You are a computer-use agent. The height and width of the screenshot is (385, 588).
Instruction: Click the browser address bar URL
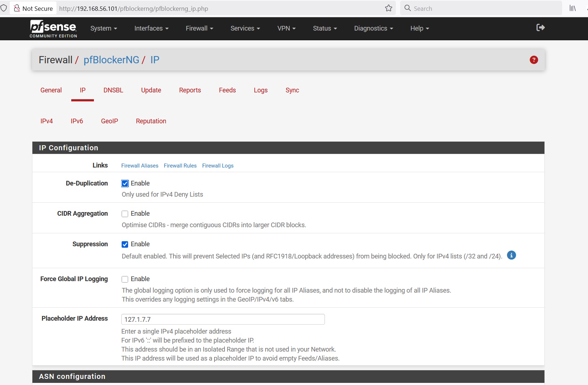[134, 9]
